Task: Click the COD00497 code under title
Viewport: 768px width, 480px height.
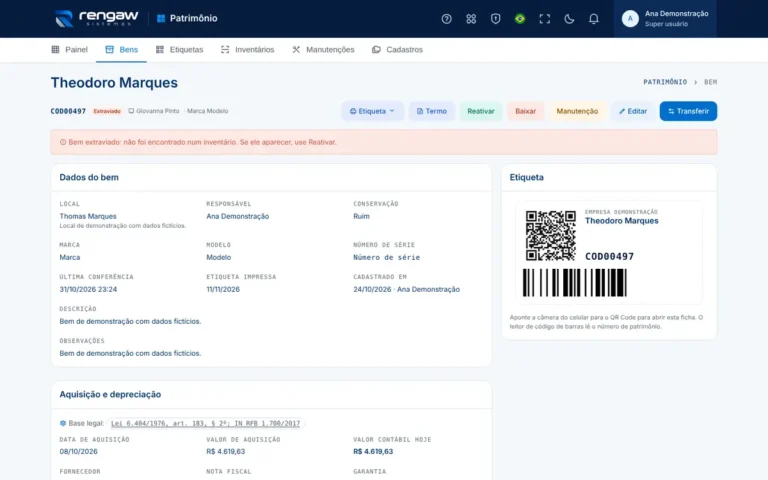Action: [x=68, y=111]
